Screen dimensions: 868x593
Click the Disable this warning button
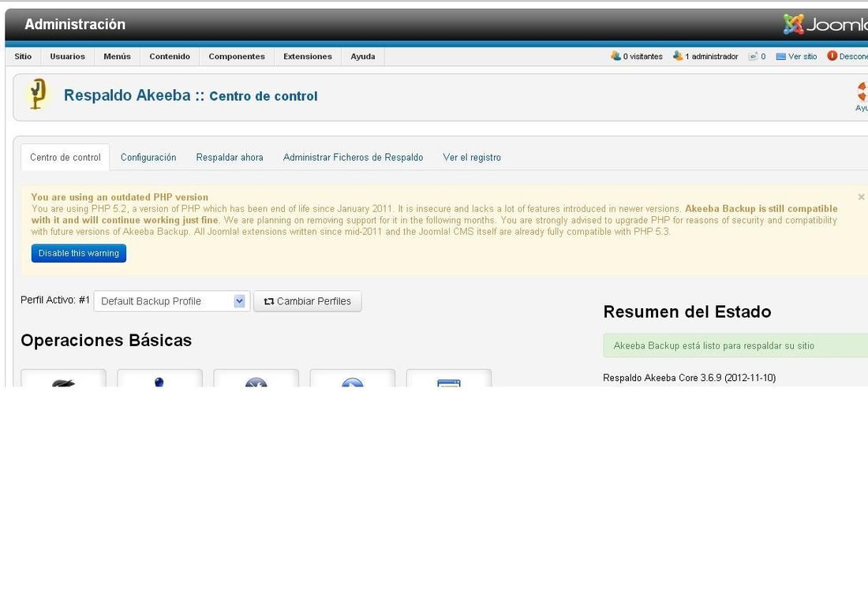pyautogui.click(x=79, y=253)
